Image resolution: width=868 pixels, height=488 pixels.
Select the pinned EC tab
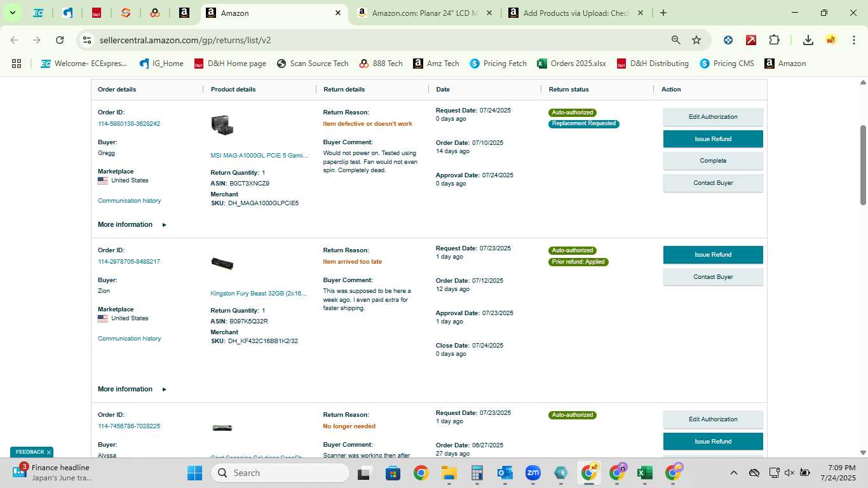pyautogui.click(x=38, y=13)
